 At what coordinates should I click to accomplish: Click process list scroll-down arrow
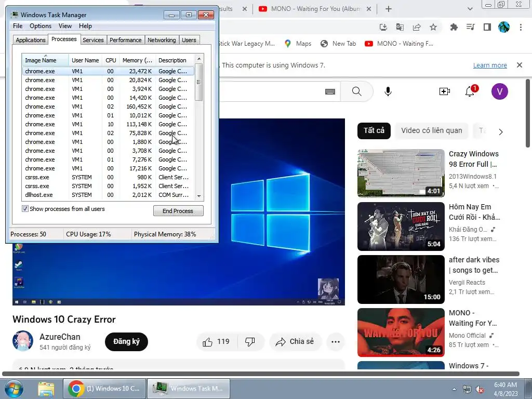[199, 196]
